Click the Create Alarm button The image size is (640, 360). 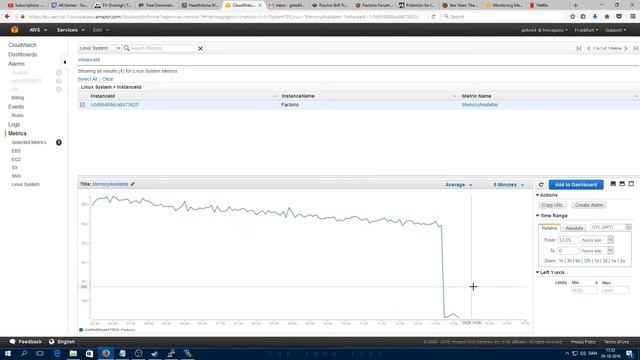(x=589, y=205)
